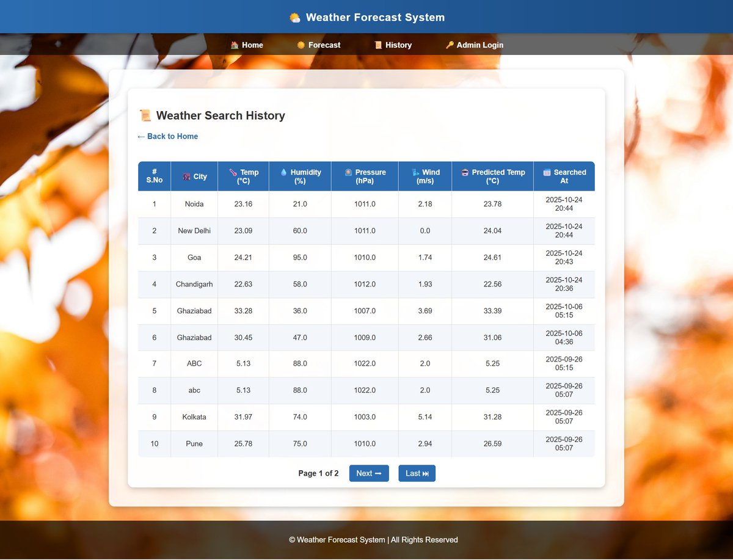Viewport: 733px width, 560px height.
Task: Click the Page 1 of 2 indicator
Action: pos(318,473)
